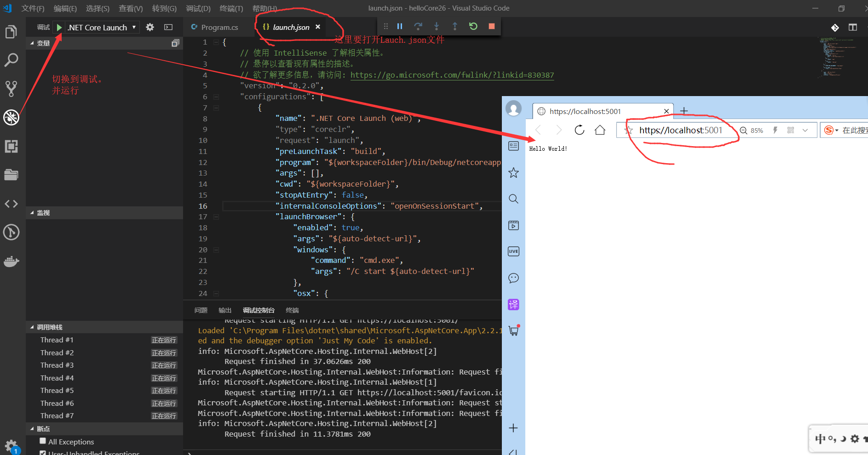Open the Explorer view in activity bar
868x455 pixels.
tap(11, 32)
